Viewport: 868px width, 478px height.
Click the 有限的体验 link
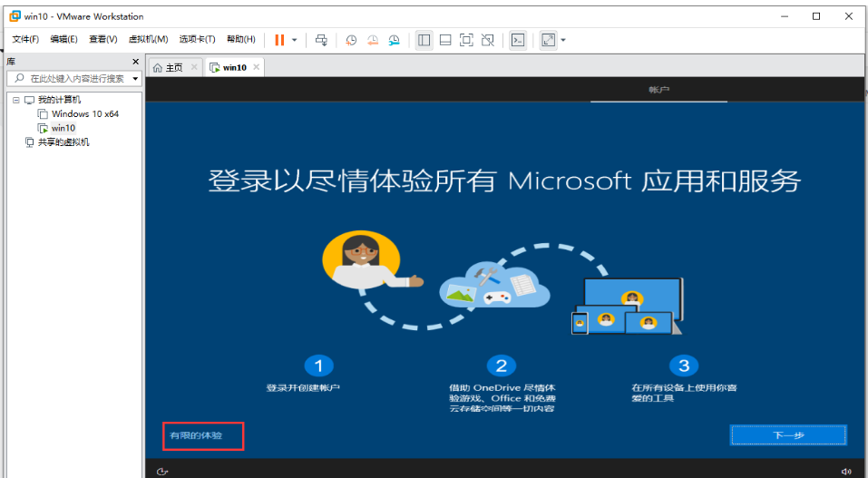(x=196, y=435)
